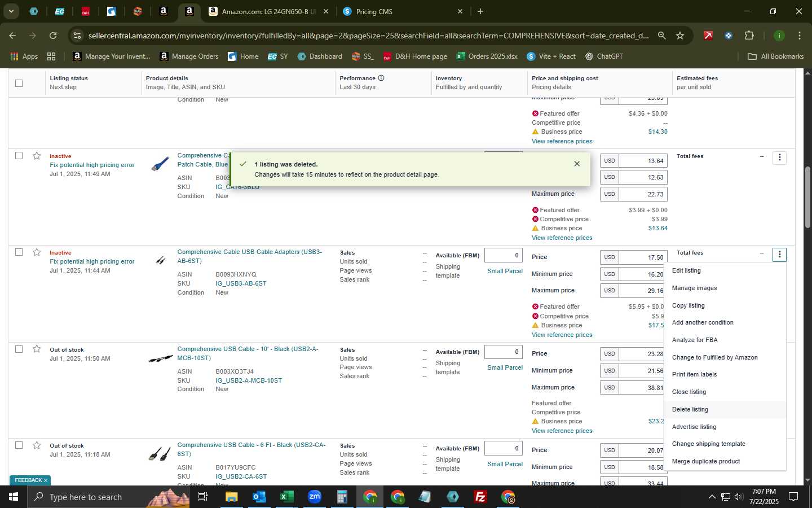Go back with browser back arrow
812x508 pixels.
click(12, 36)
